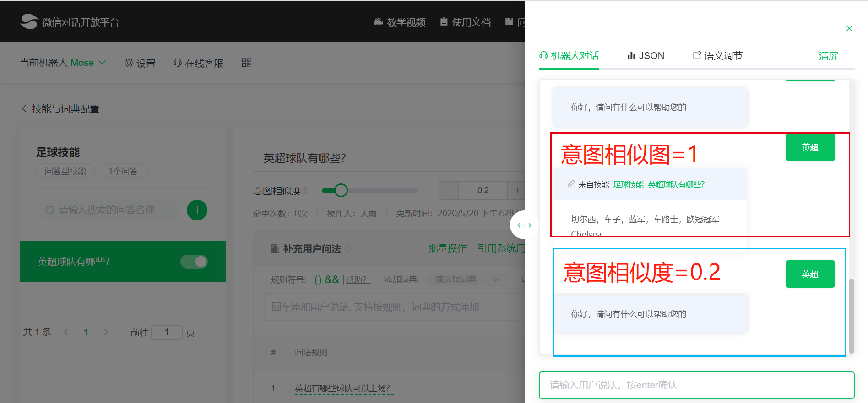Click the 补充用户问法 help icon
The width and height of the screenshot is (868, 403).
348,248
